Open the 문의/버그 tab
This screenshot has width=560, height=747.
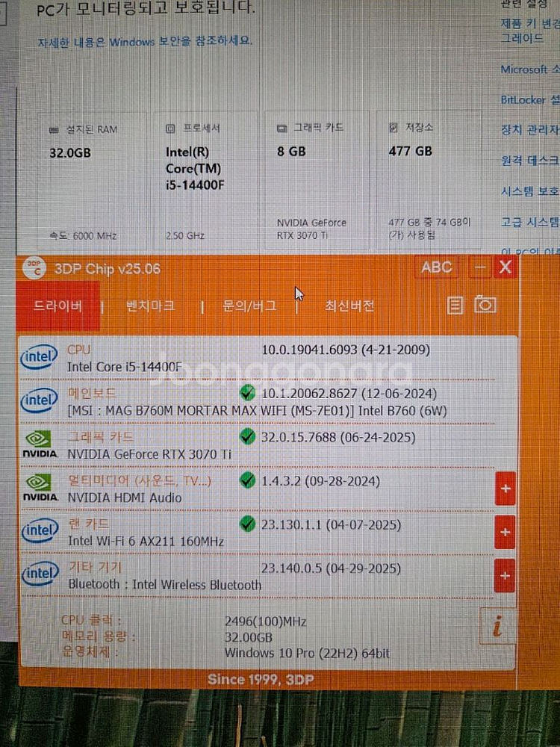point(249,306)
